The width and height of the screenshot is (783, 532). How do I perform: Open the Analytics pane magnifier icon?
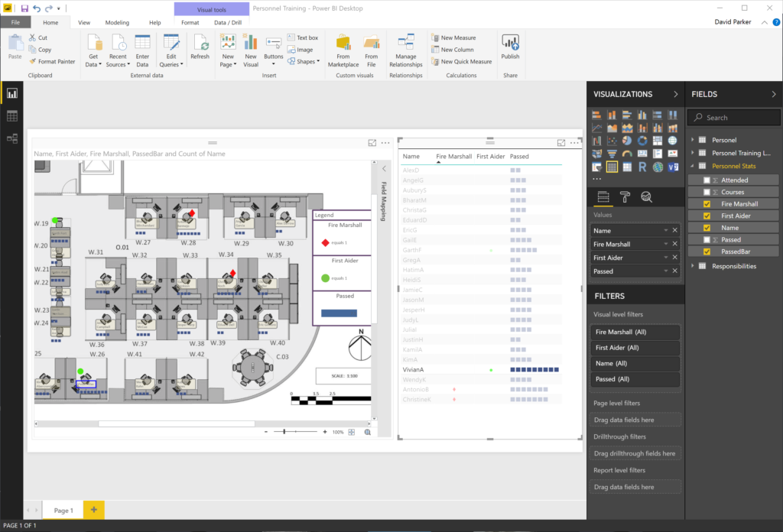(x=646, y=197)
